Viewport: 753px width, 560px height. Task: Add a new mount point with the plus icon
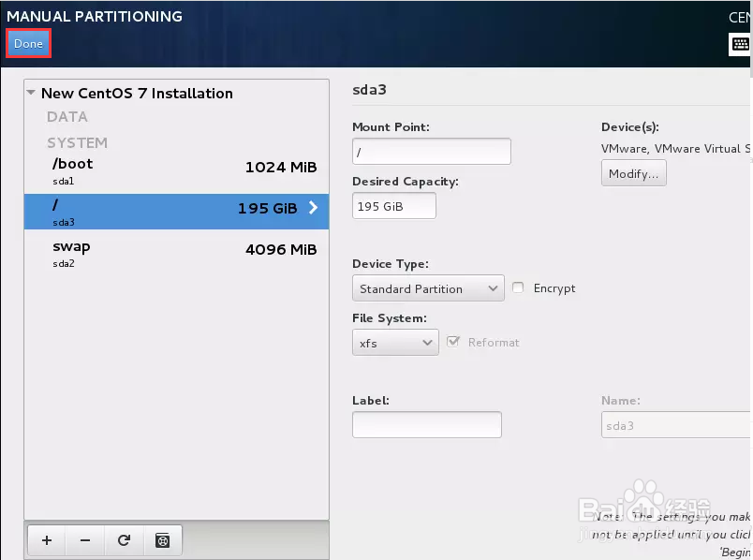pyautogui.click(x=46, y=540)
